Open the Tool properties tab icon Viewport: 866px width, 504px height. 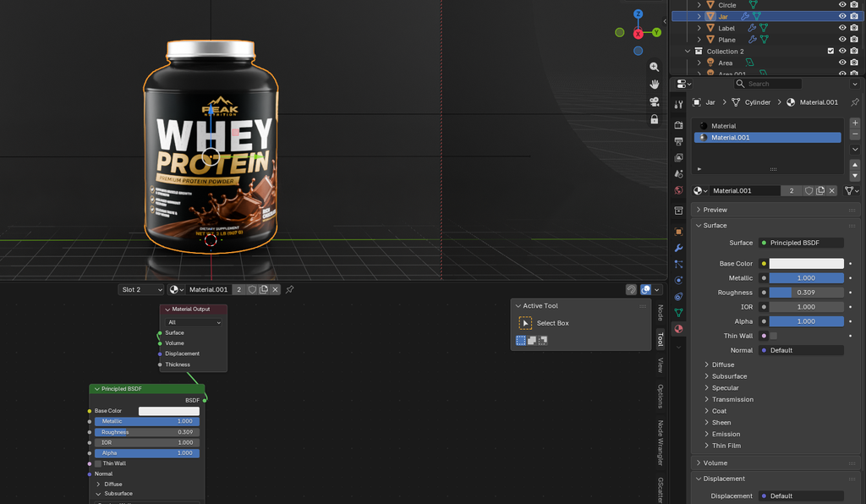click(x=679, y=104)
